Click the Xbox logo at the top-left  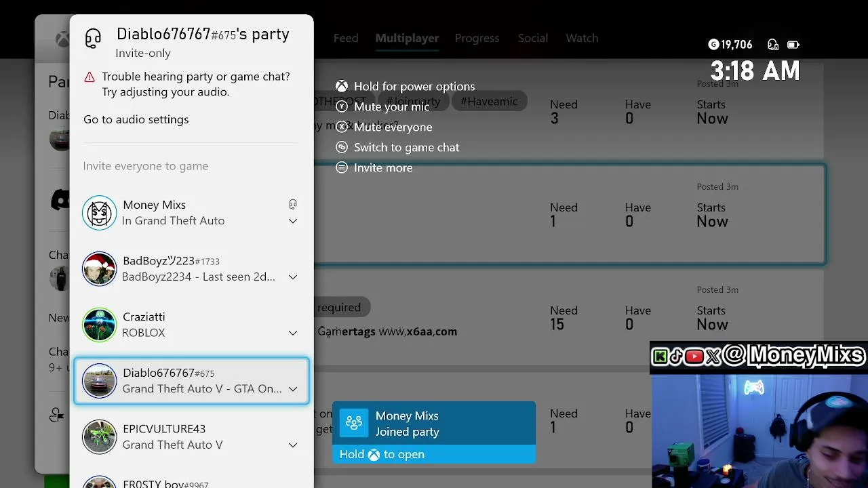point(62,39)
